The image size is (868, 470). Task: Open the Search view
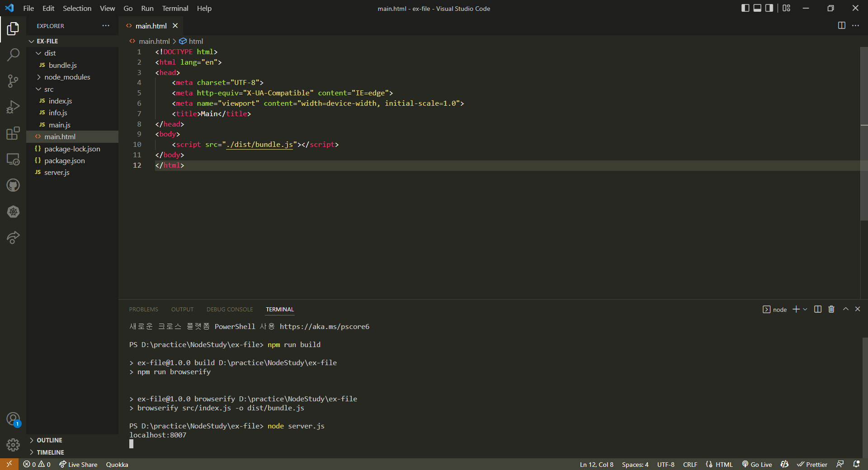point(13,55)
